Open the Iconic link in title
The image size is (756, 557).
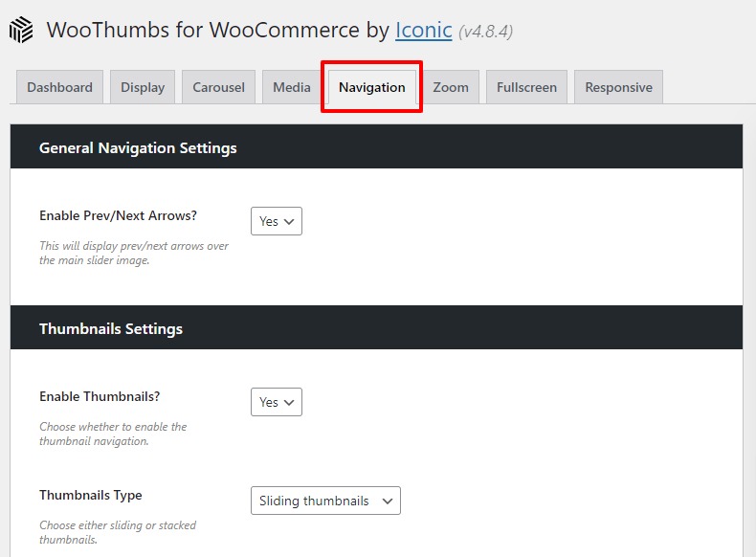point(423,30)
